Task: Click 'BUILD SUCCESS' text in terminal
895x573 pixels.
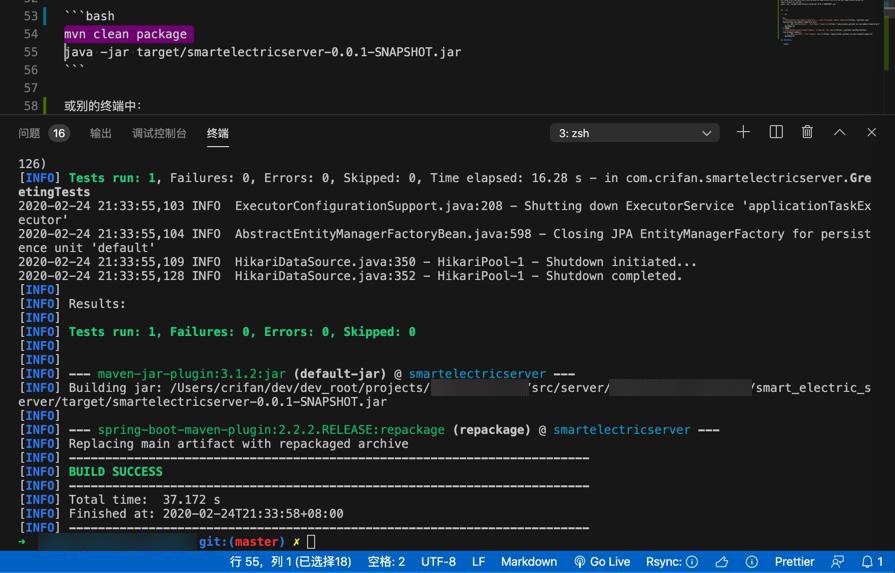Action: pos(115,471)
